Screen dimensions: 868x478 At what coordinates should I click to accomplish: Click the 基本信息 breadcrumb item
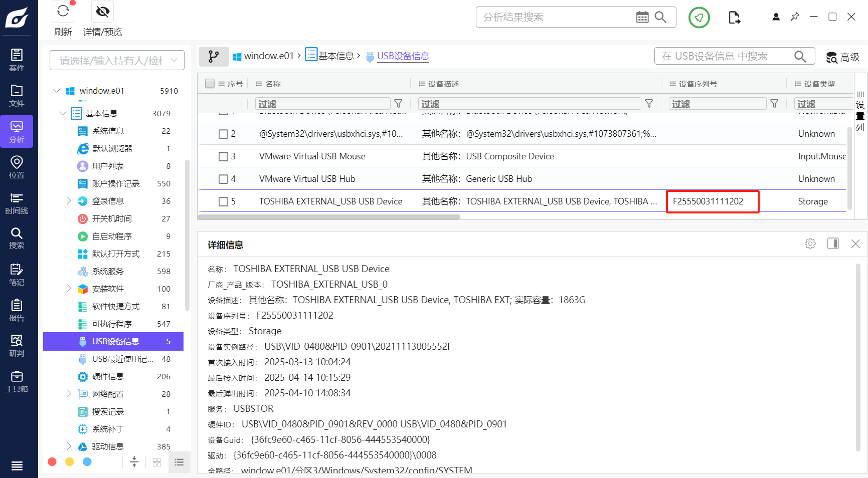point(329,56)
